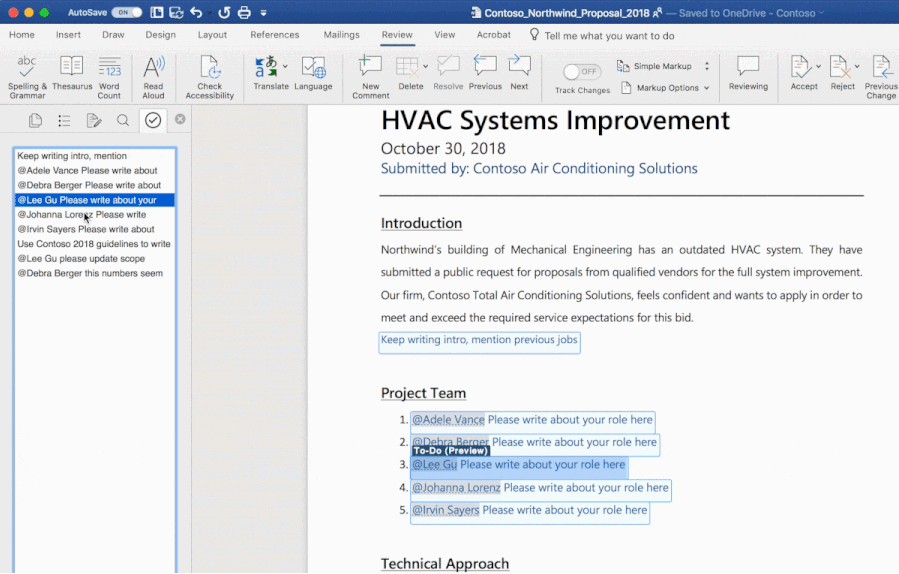This screenshot has height=574, width=899.
Task: Open the Draw tab
Action: pos(113,34)
